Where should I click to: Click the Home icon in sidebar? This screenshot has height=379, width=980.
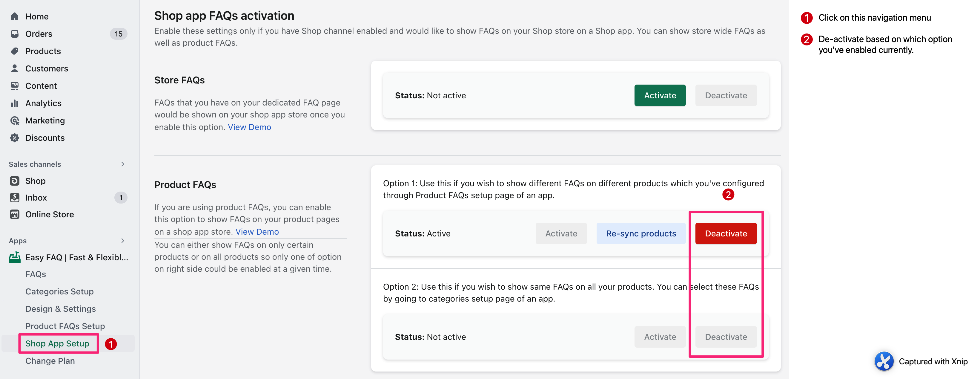(14, 16)
